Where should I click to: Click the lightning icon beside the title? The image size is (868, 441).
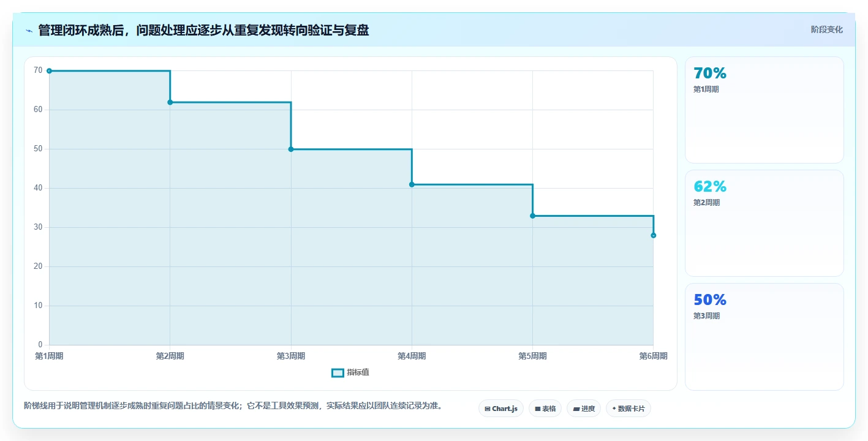pyautogui.click(x=29, y=31)
